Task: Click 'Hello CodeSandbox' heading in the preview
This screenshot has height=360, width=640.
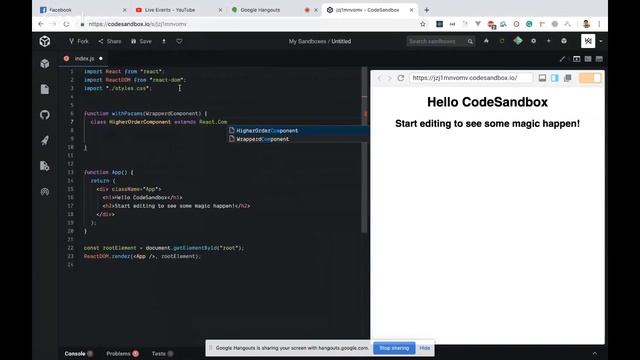Action: pyautogui.click(x=487, y=102)
